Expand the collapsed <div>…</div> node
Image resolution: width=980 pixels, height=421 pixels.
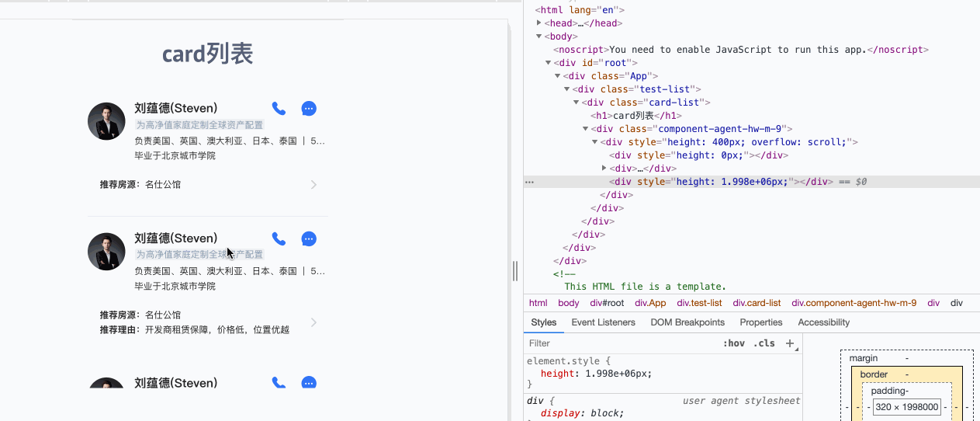click(604, 169)
